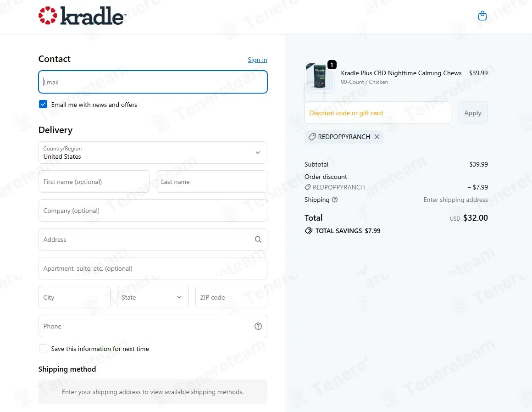The height and width of the screenshot is (412, 532).
Task: Focus the Email input field
Action: point(153,82)
